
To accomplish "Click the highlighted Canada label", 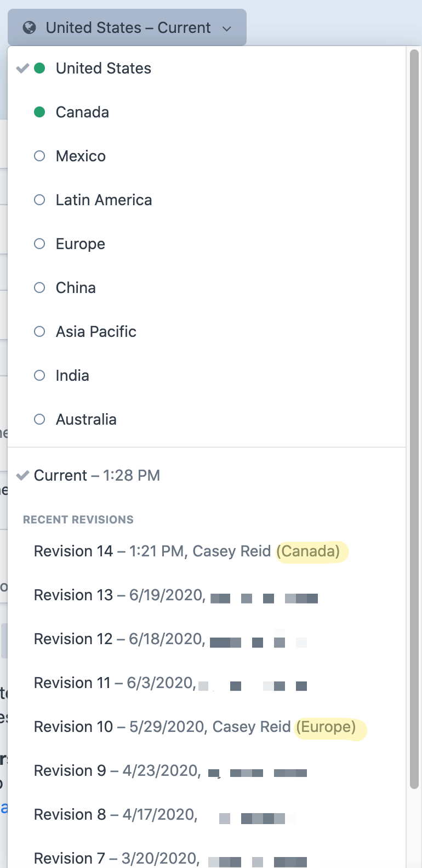I will click(x=311, y=551).
